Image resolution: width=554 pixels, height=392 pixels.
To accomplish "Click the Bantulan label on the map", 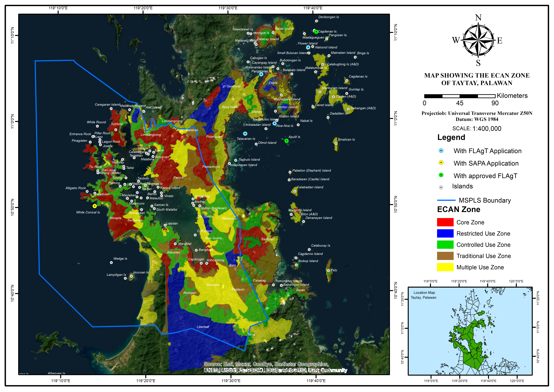I will click(x=268, y=239).
